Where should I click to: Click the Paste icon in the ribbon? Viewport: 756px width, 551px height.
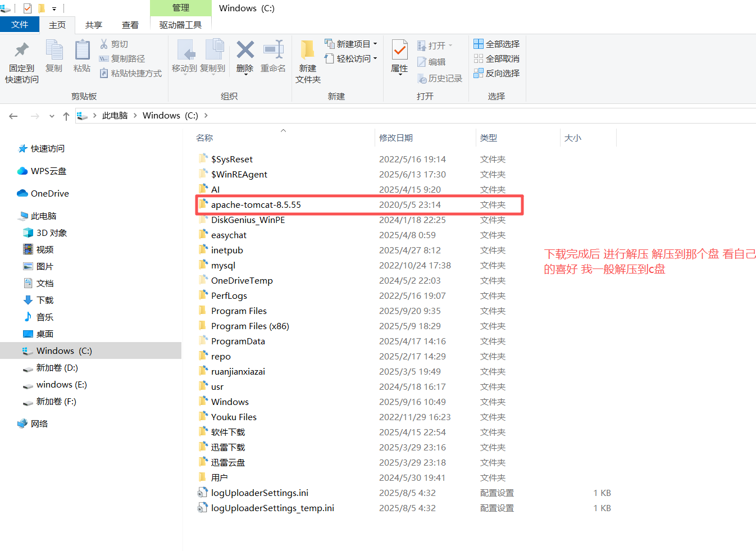tap(82, 51)
